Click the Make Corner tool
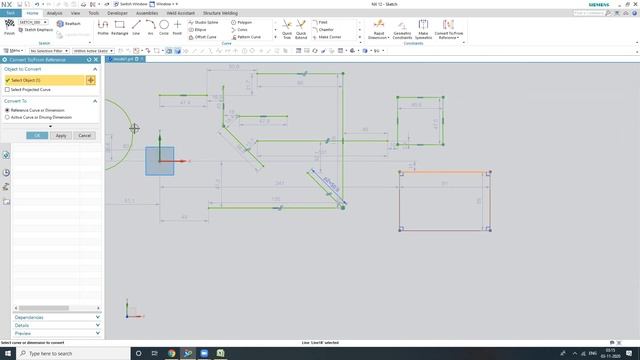 (327, 37)
